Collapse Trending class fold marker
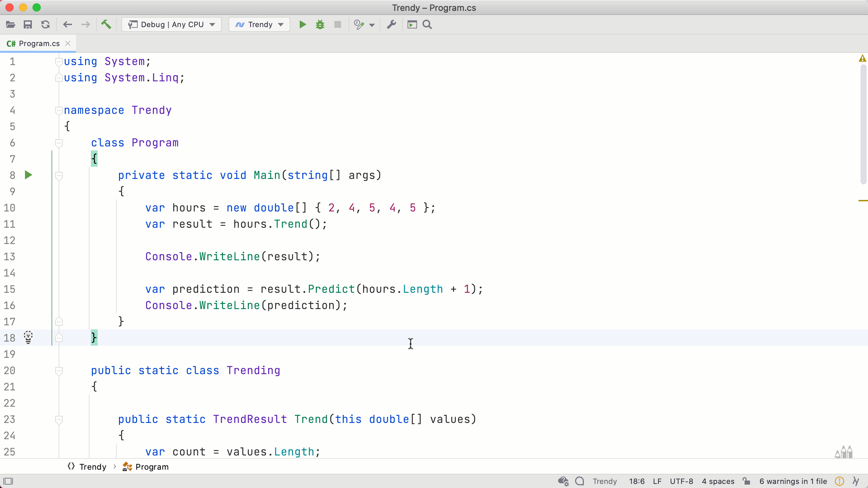 (59, 371)
